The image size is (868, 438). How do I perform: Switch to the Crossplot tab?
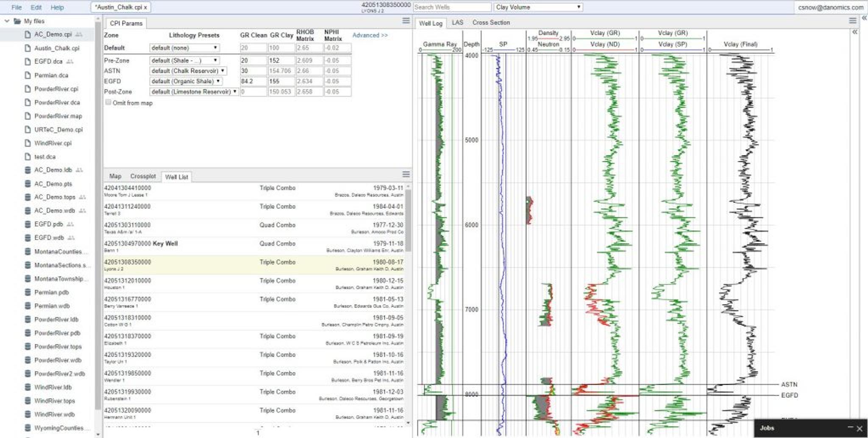coord(143,176)
